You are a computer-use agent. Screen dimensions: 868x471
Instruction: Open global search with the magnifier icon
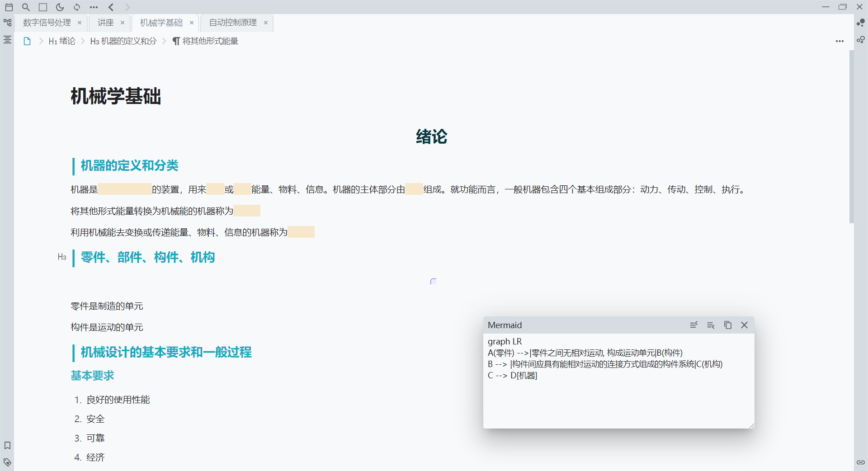(x=26, y=7)
